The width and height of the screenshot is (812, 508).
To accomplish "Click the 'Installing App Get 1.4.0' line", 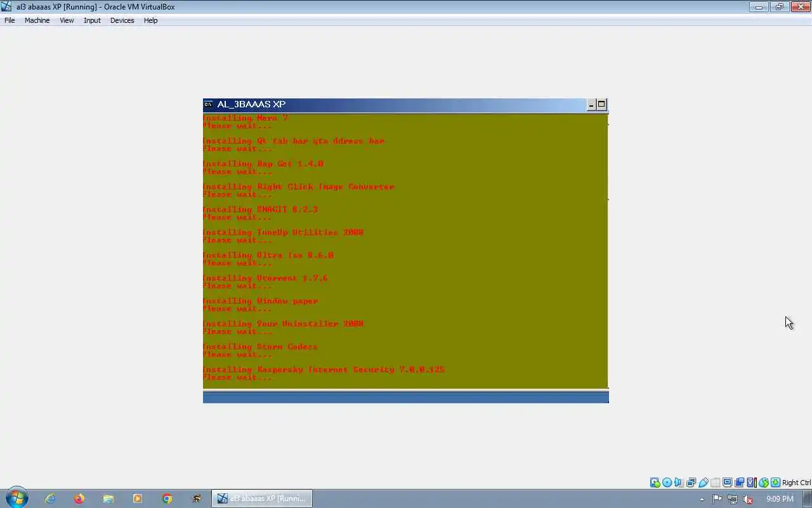I will [263, 164].
